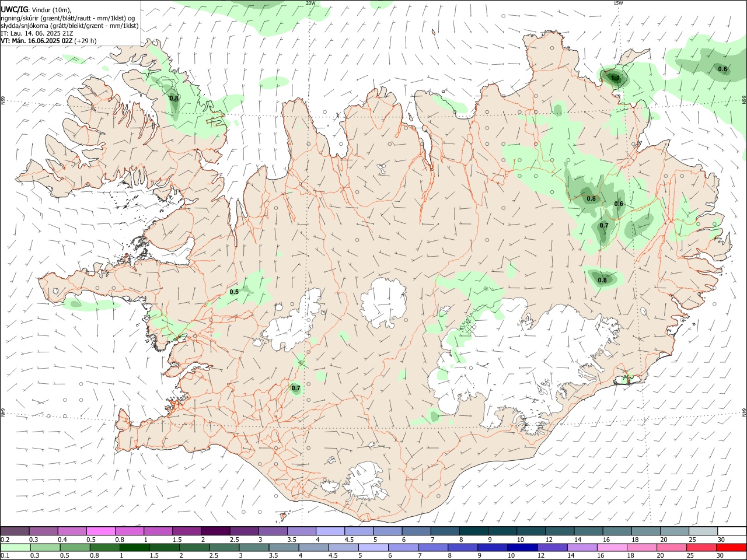747x560 pixels.
Task: Click lower legend pink swatch between 18 and 20
Action: click(x=641, y=547)
